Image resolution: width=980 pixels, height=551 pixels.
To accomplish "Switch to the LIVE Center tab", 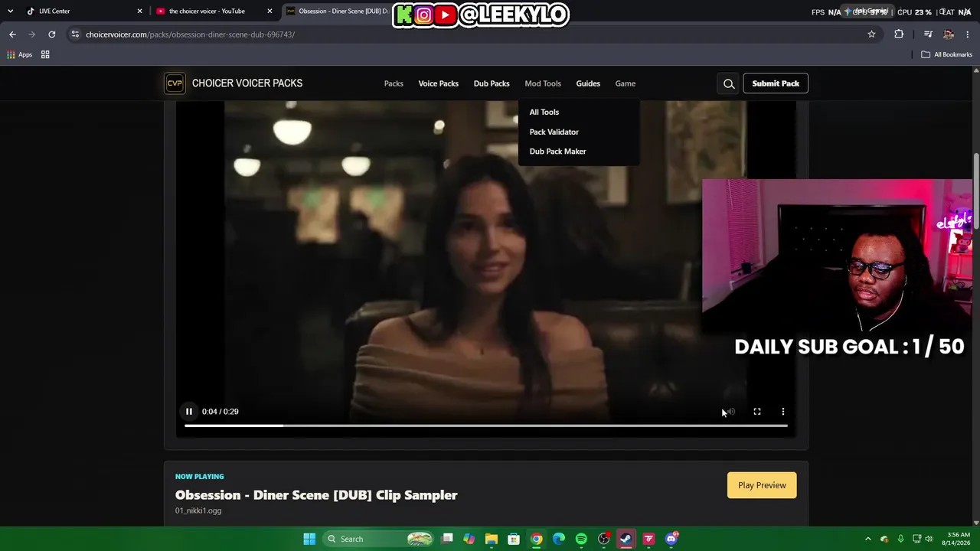I will pyautogui.click(x=81, y=11).
